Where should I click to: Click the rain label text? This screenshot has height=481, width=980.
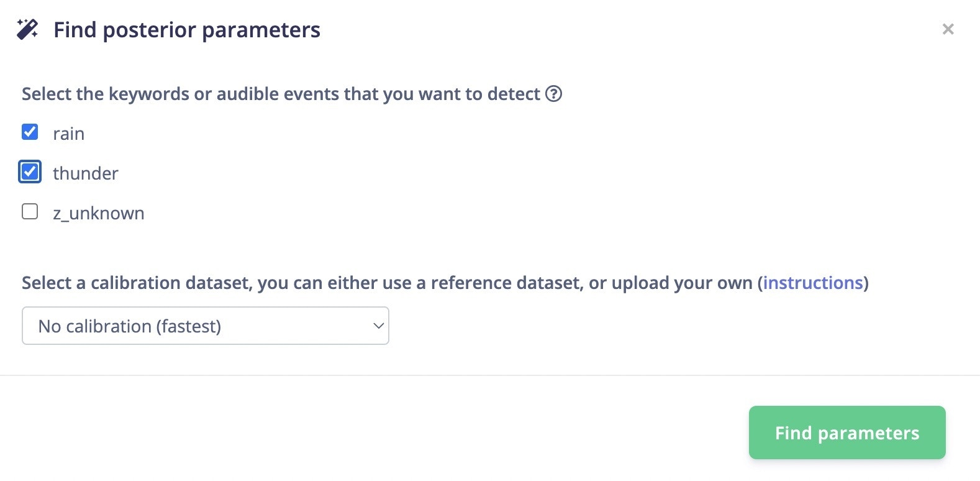click(68, 134)
